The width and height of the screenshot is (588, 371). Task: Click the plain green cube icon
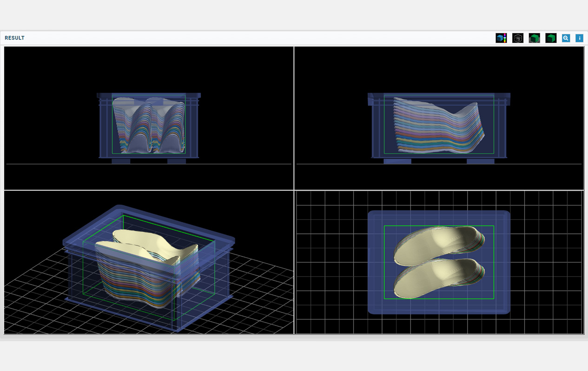(x=551, y=38)
